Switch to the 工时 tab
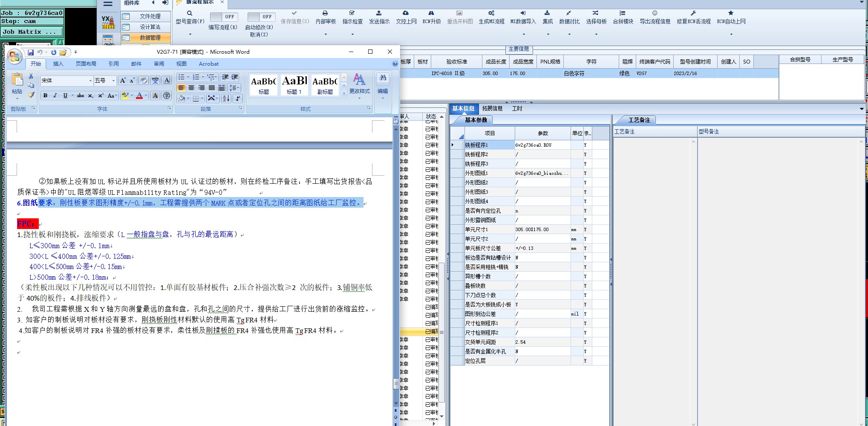This screenshot has height=426, width=868. (517, 108)
